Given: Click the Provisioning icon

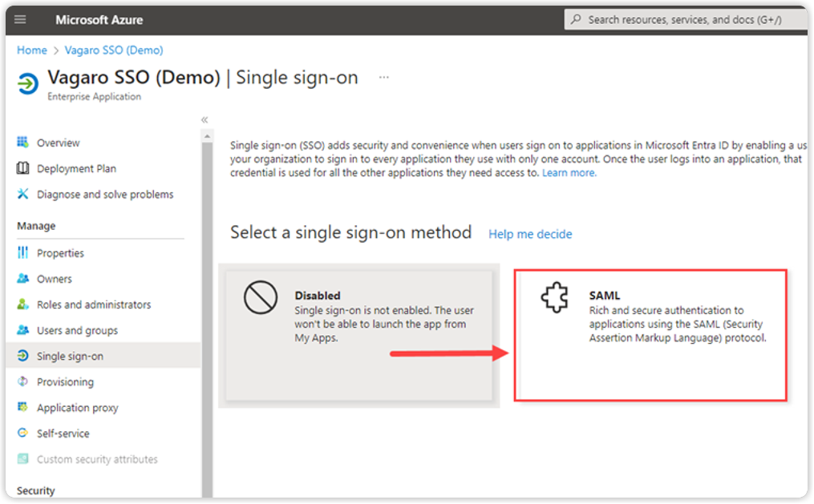Looking at the screenshot, I should [22, 381].
